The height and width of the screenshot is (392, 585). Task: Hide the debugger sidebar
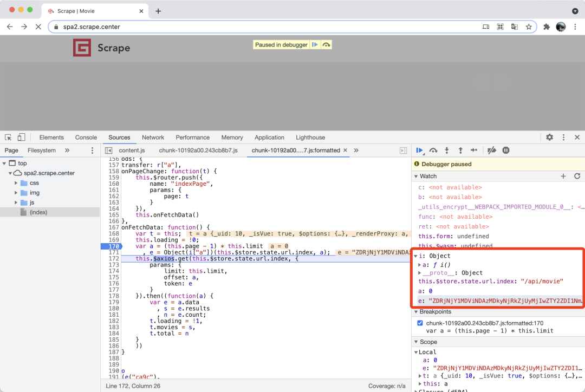[x=404, y=151]
